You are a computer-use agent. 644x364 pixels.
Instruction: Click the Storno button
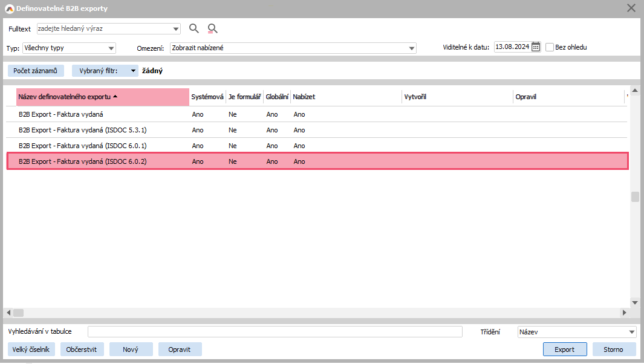coord(614,349)
